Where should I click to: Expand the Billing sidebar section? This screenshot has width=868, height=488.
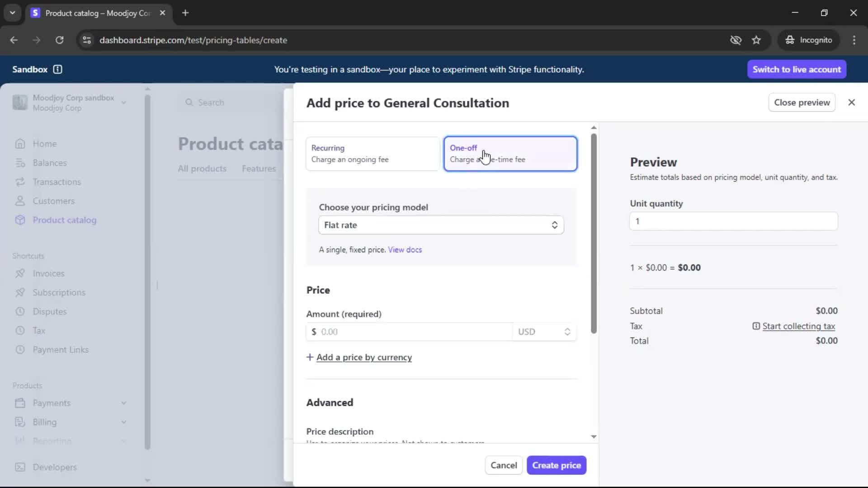[x=123, y=422]
